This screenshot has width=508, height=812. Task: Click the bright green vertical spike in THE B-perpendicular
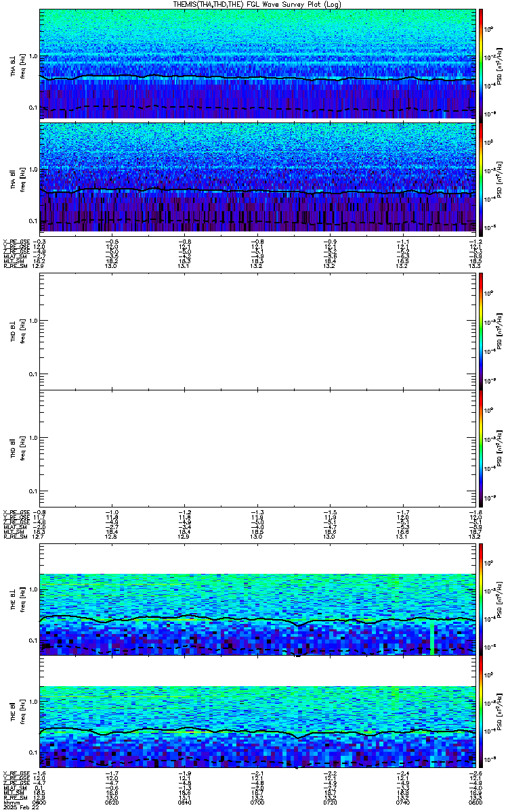(x=432, y=639)
